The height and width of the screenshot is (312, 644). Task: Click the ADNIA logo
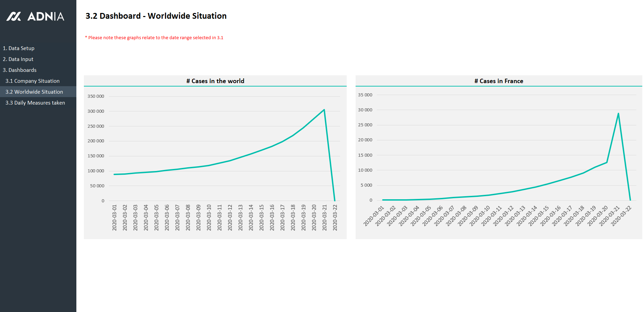pyautogui.click(x=35, y=16)
